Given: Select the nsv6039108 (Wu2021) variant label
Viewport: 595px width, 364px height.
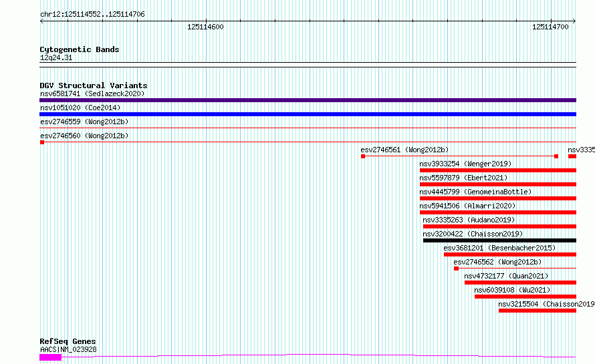Looking at the screenshot, I should coord(512,290).
